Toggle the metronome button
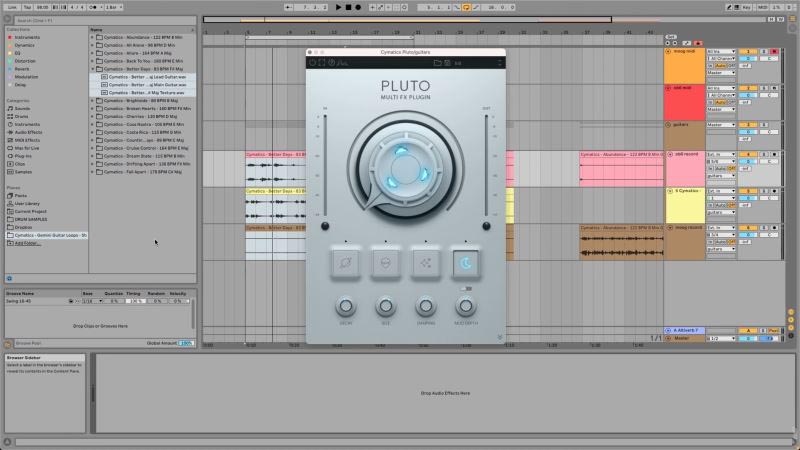Screen dimensions: 800x450 tap(93, 7)
